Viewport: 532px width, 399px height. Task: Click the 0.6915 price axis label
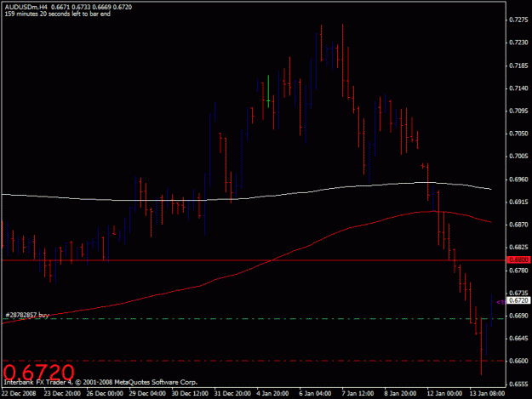coord(518,202)
